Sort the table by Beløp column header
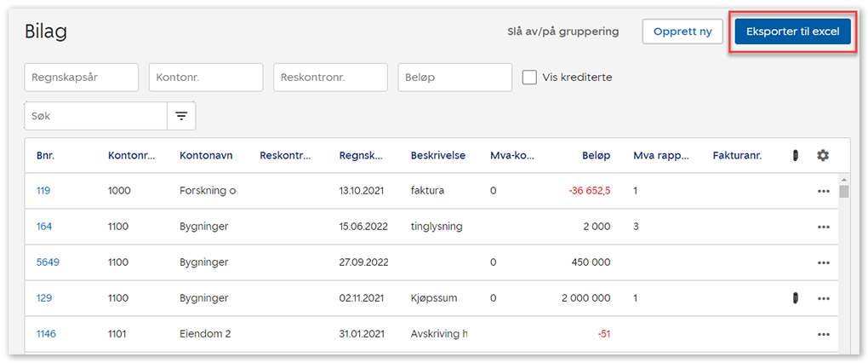Image resolution: width=868 pixels, height=363 pixels. (597, 155)
